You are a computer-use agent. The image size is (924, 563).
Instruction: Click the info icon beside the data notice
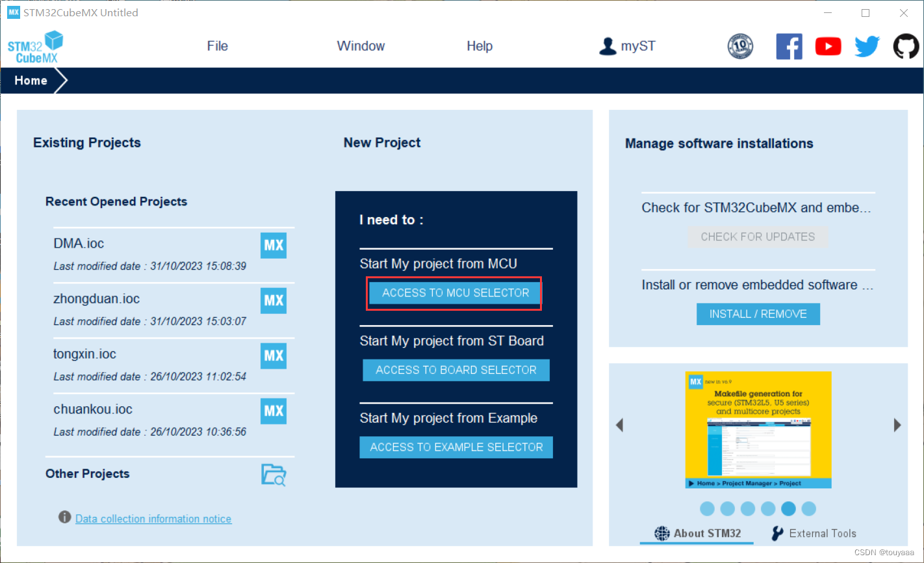64,517
